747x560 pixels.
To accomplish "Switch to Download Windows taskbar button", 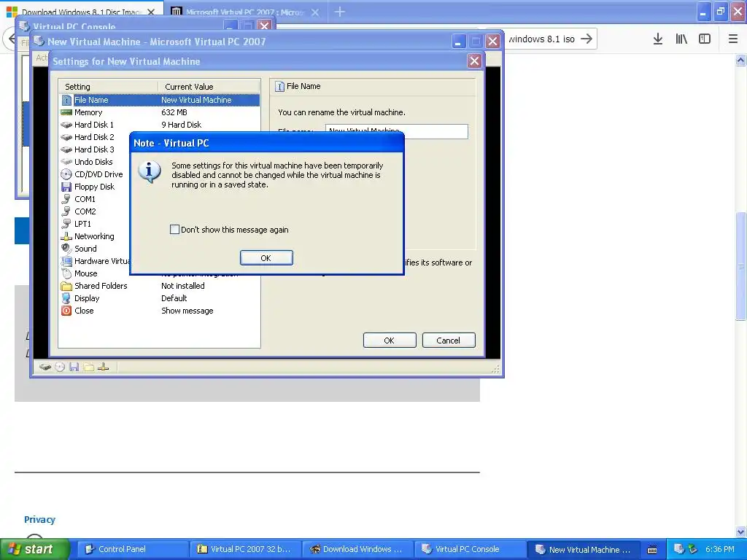I will 357,549.
